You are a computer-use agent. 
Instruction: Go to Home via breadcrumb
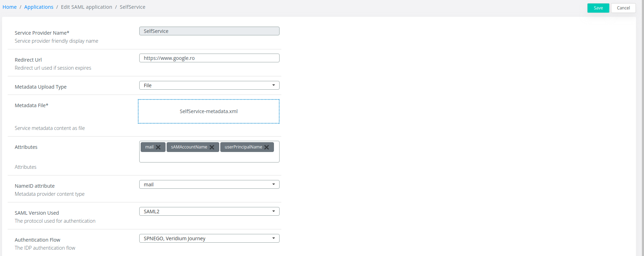point(9,7)
